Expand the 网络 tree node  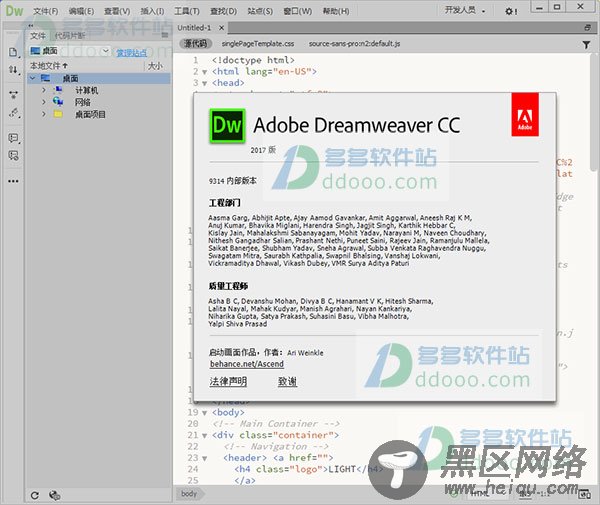tap(44, 102)
